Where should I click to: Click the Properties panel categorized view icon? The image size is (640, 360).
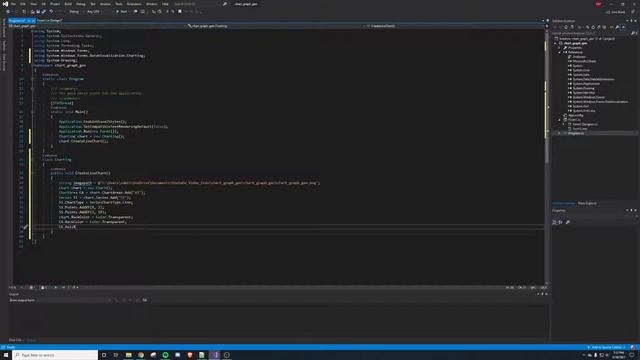(x=554, y=222)
